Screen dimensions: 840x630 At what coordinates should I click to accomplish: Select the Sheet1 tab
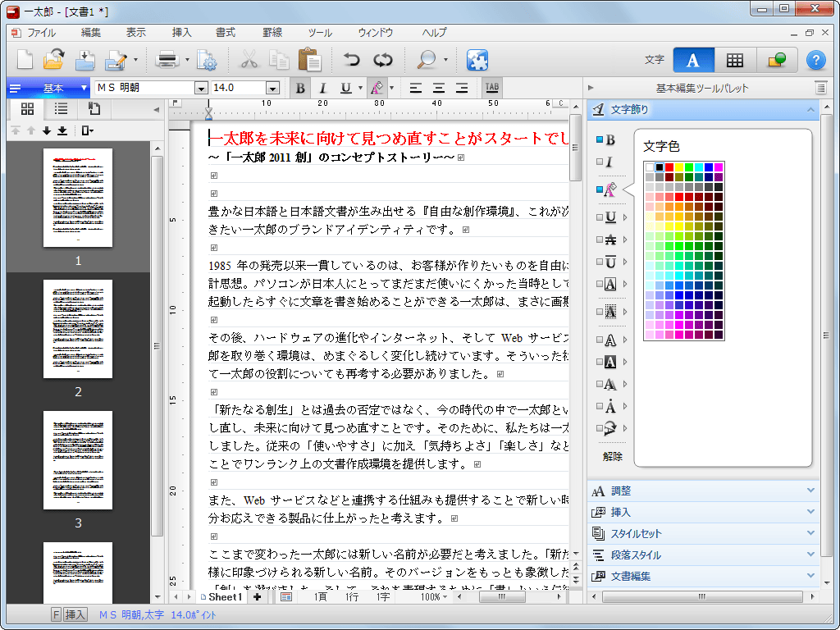(221, 597)
